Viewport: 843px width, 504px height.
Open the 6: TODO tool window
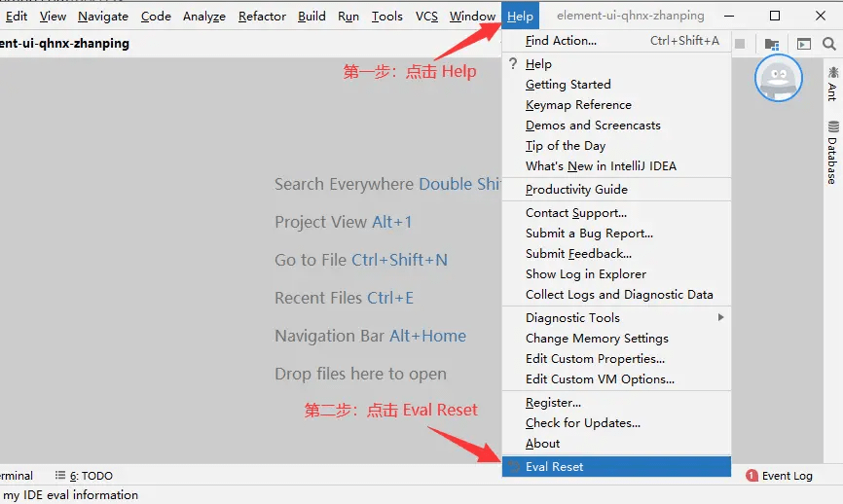84,476
